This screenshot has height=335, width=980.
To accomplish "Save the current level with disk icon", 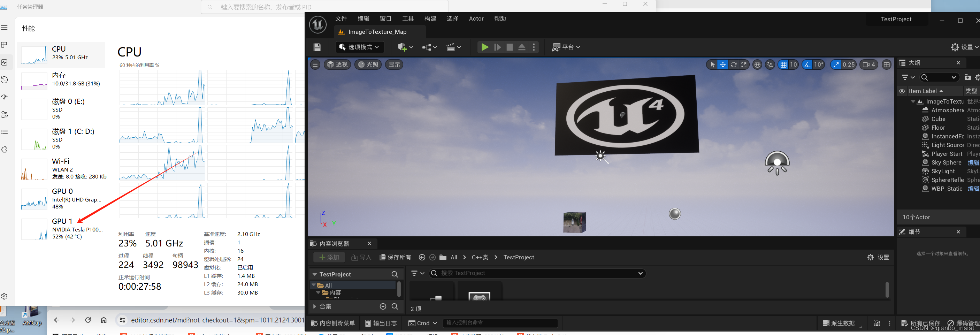I will pyautogui.click(x=317, y=47).
